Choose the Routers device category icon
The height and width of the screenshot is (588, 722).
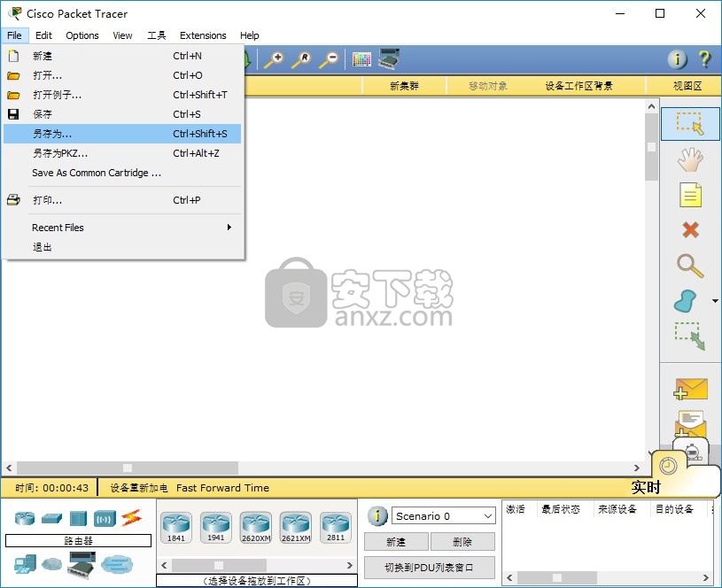pos(25,518)
